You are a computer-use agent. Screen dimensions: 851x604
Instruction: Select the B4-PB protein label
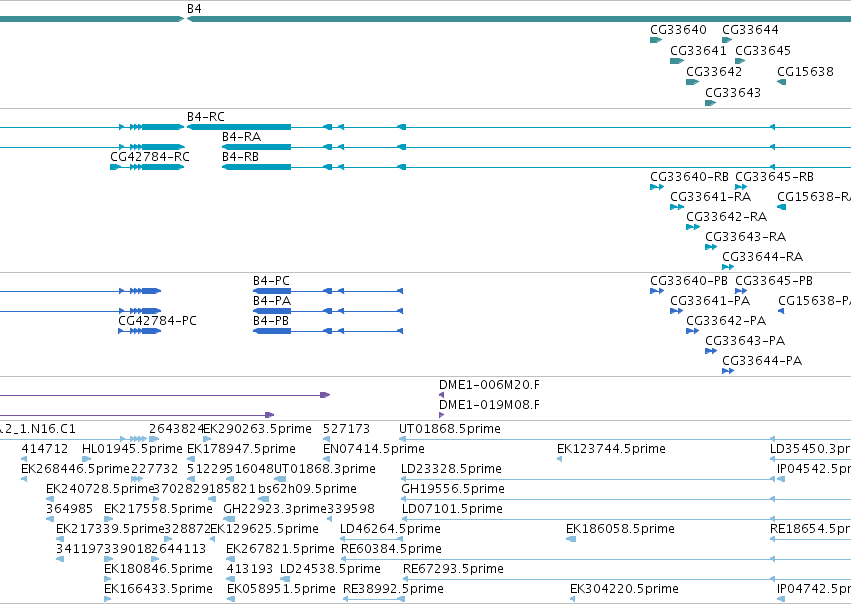coord(271,321)
